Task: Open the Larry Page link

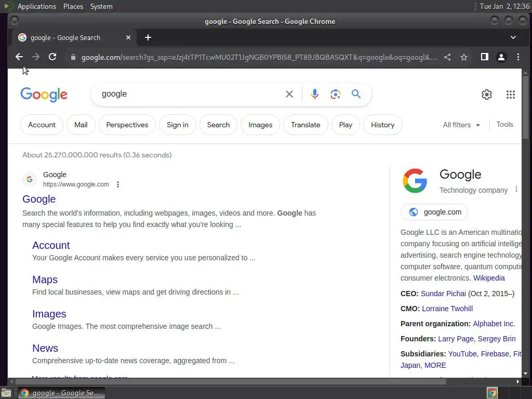Action: click(x=456, y=339)
